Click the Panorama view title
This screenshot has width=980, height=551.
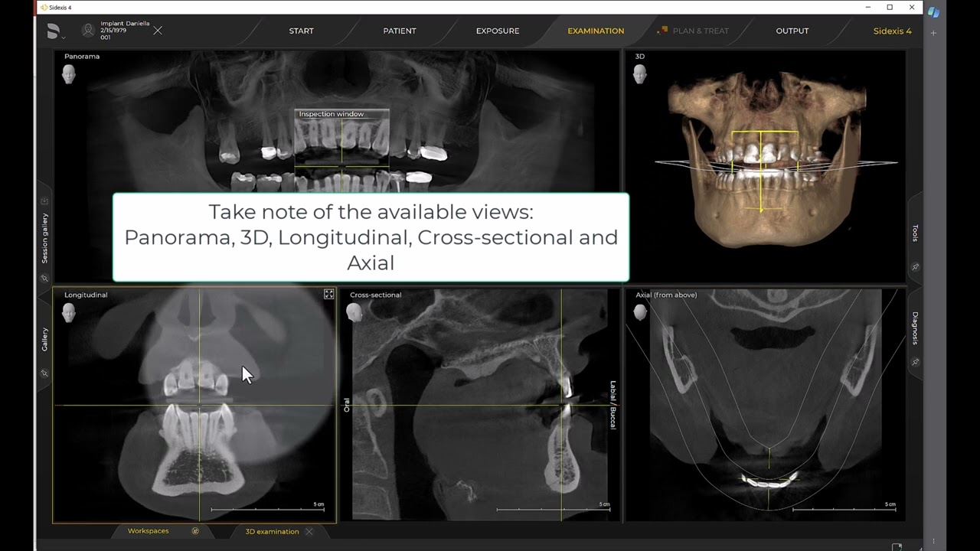tap(82, 57)
